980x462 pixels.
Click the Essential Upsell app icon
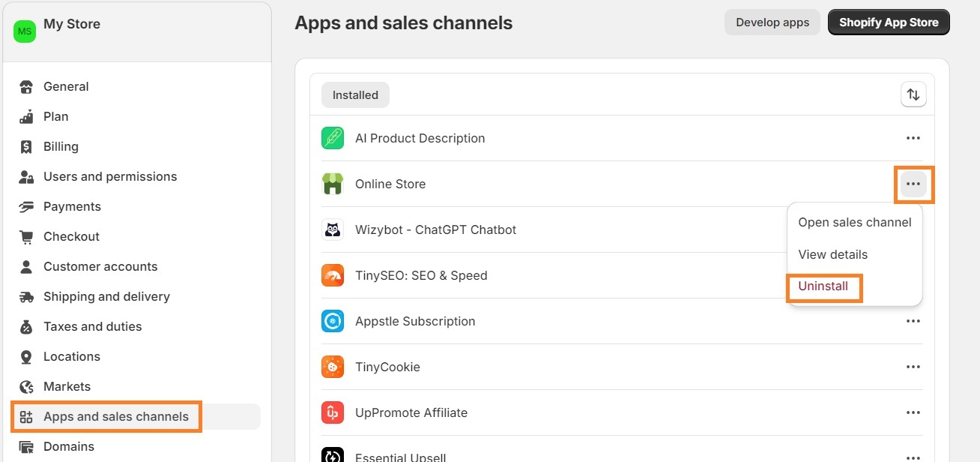[332, 455]
